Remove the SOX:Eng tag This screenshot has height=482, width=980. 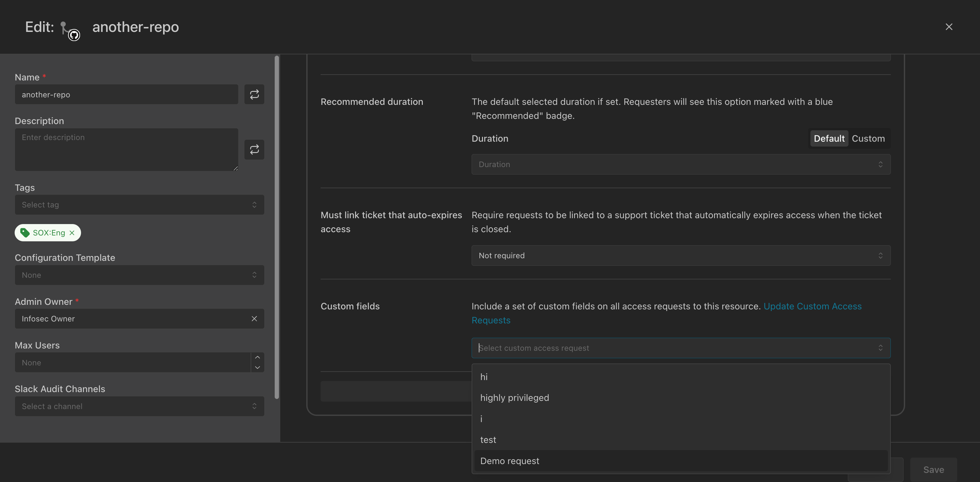click(x=72, y=233)
